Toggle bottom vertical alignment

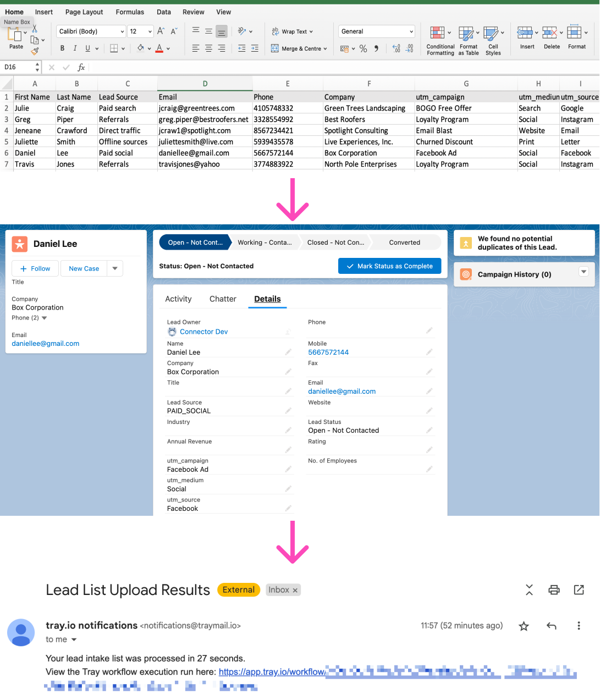tap(222, 31)
